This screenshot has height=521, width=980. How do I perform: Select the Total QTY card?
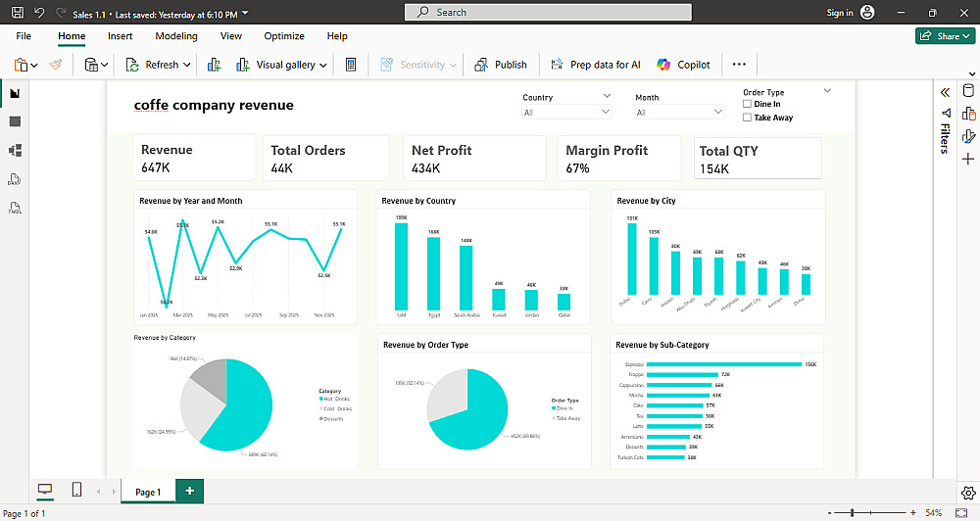[758, 160]
